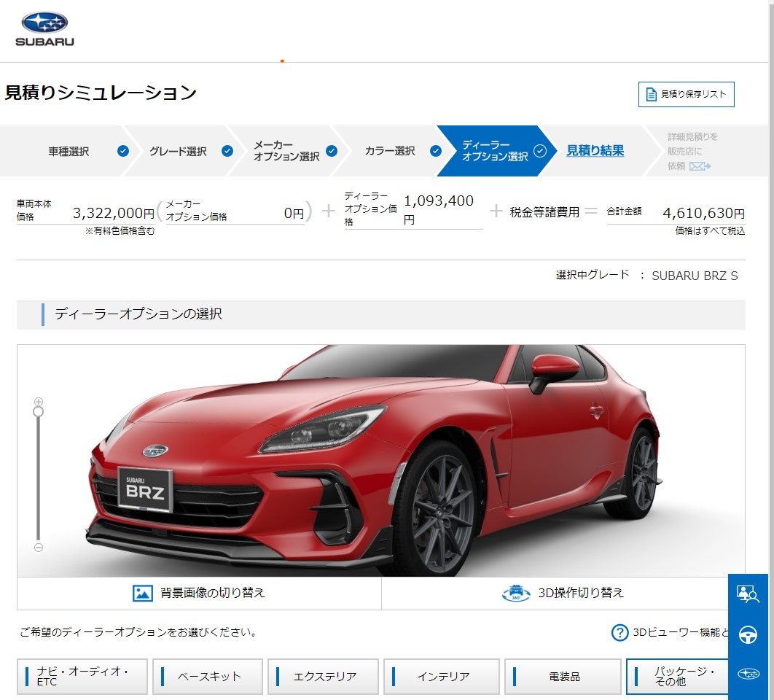Click the red BRZ 3D car preview
Screen dimensions: 774x700
380,460
